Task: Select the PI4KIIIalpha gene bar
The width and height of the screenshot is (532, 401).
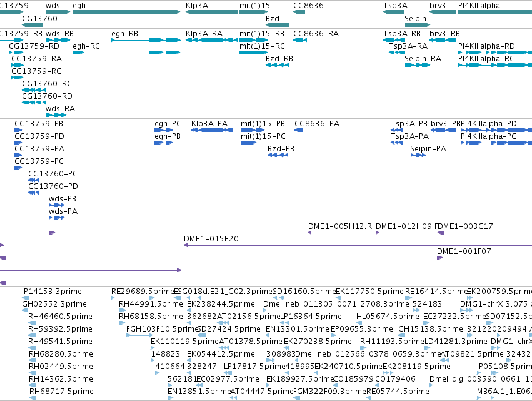Action: click(495, 12)
